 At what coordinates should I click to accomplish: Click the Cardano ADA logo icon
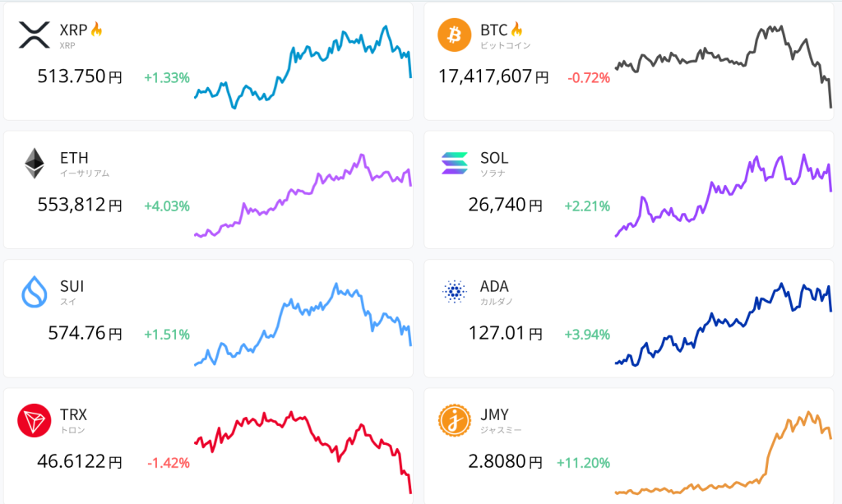pyautogui.click(x=455, y=292)
